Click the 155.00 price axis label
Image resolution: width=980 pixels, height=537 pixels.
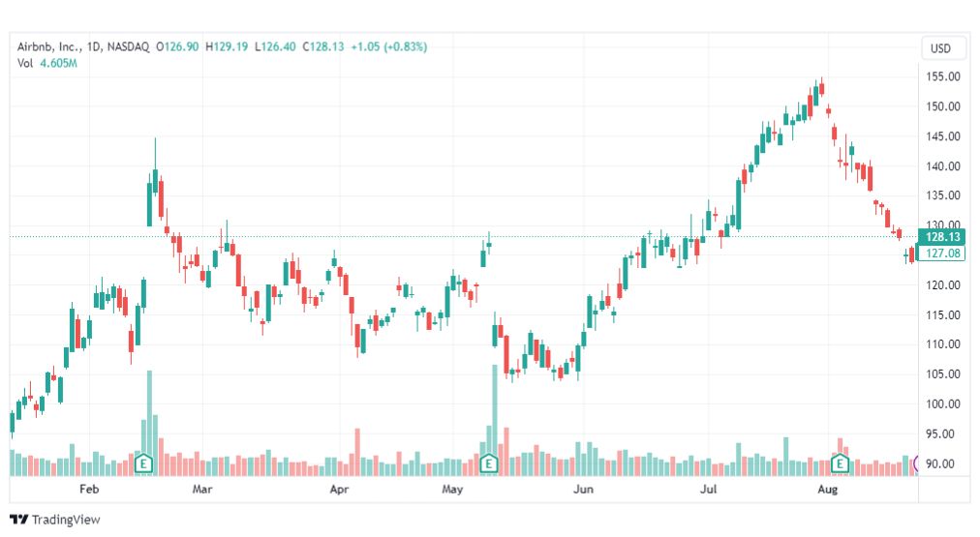tap(942, 76)
